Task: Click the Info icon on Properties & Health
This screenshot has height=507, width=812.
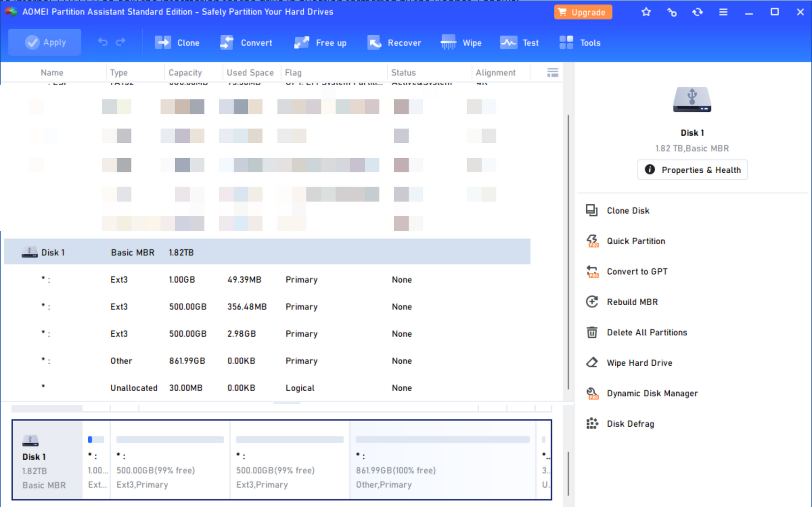Action: tap(650, 169)
